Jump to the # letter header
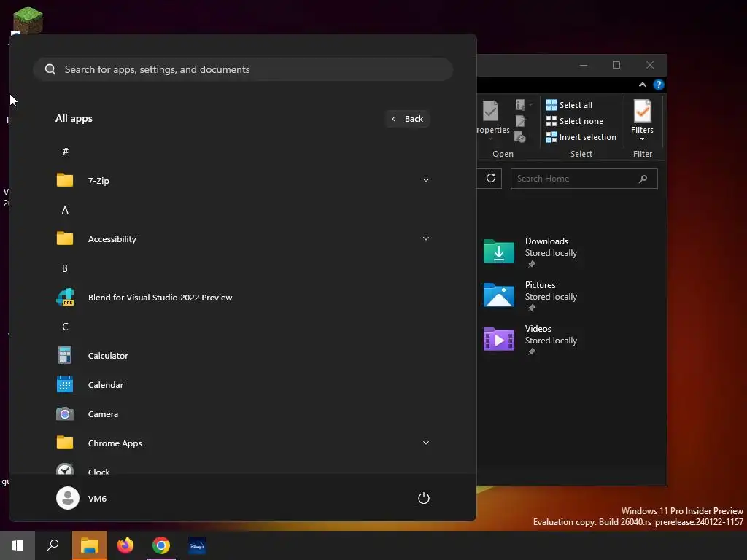 65,152
